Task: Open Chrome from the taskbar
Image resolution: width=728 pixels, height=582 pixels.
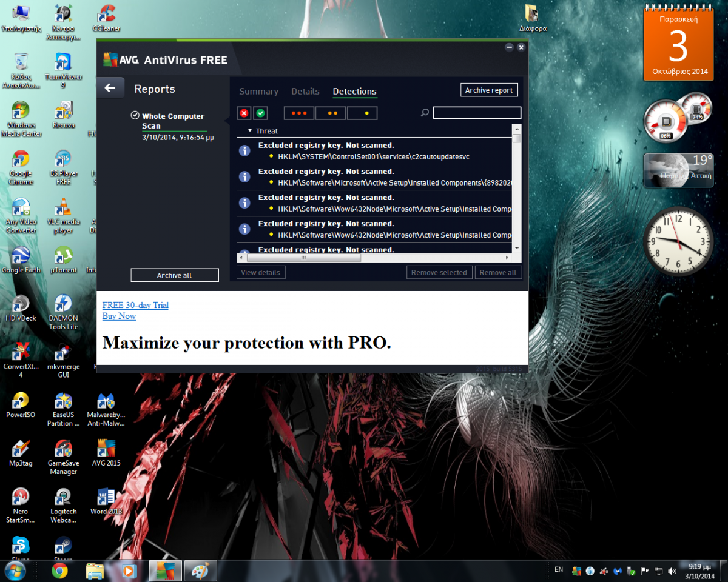Action: pos(59,570)
